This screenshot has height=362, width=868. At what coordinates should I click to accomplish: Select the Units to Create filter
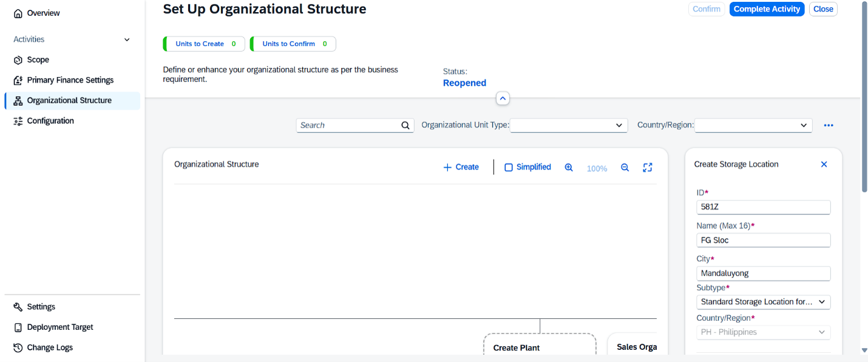tap(204, 44)
